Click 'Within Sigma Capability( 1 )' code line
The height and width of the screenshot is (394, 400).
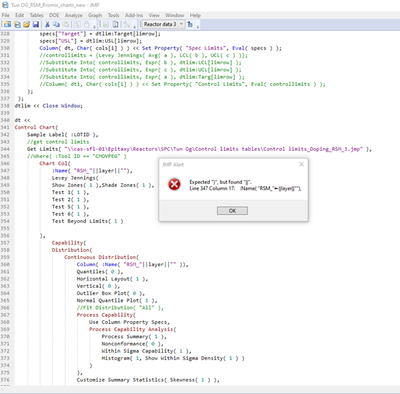(147, 351)
